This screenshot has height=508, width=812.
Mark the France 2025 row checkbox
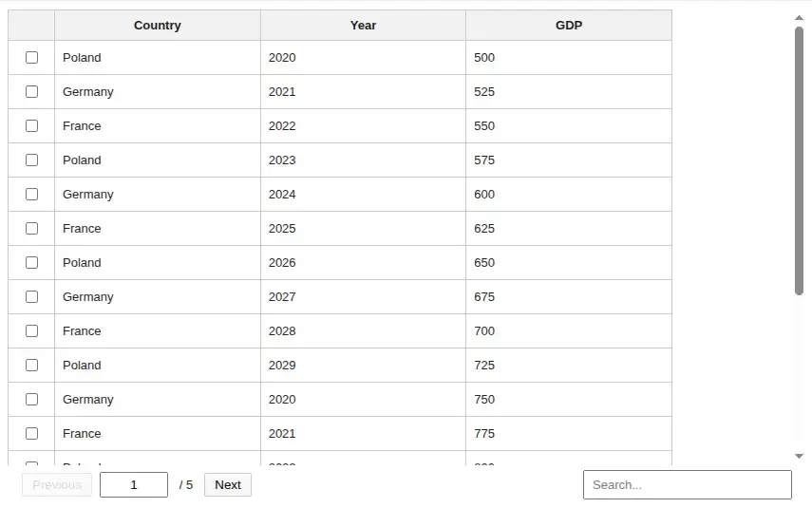[x=31, y=228]
